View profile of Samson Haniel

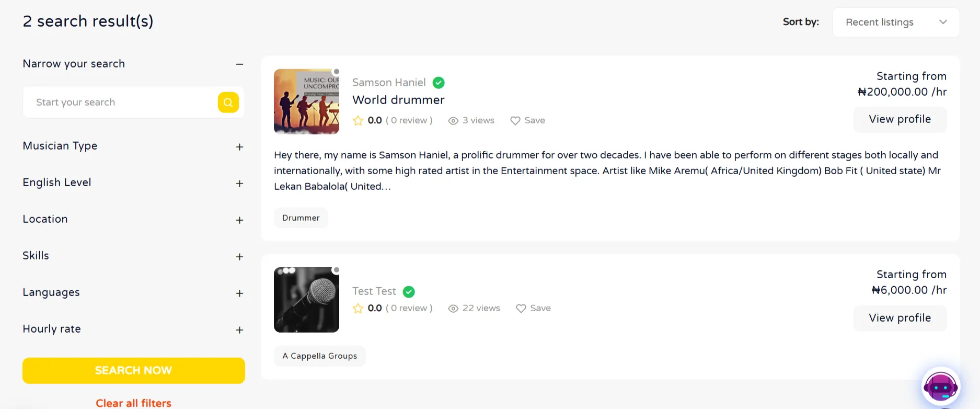(900, 119)
